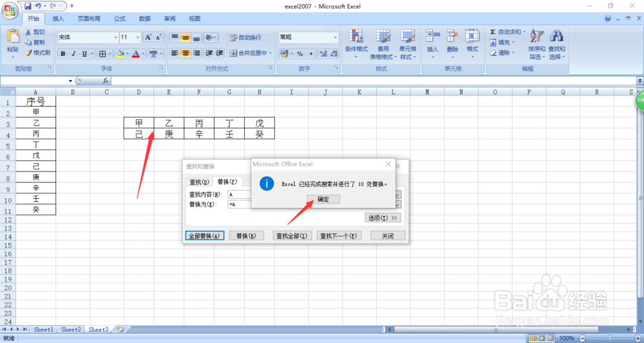Open phonetic guide (文) options
The height and width of the screenshot is (343, 644).
pos(153,54)
